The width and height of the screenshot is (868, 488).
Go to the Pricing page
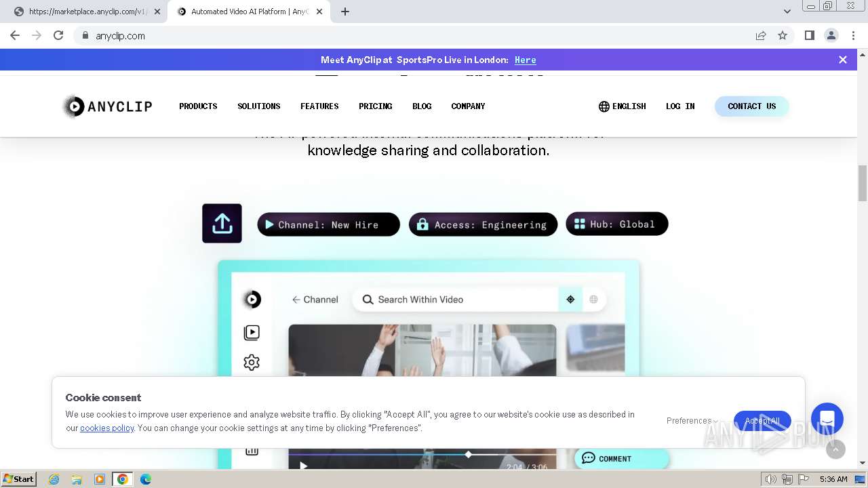376,106
